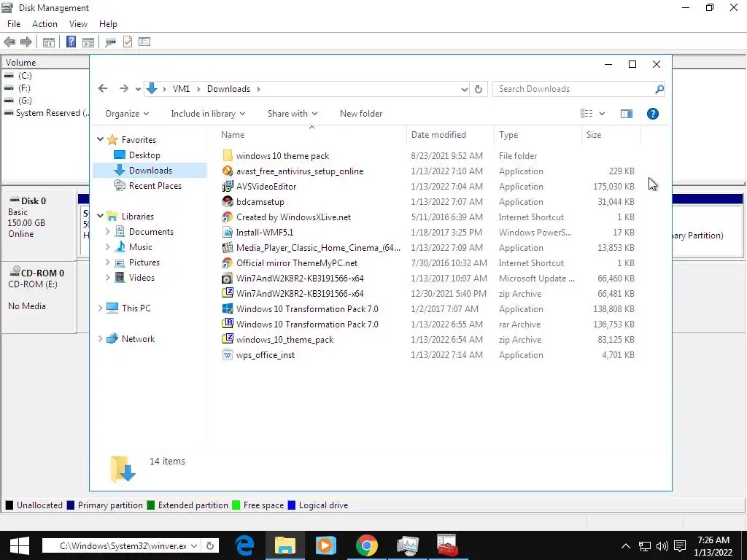Click the search magnifier icon

click(659, 89)
